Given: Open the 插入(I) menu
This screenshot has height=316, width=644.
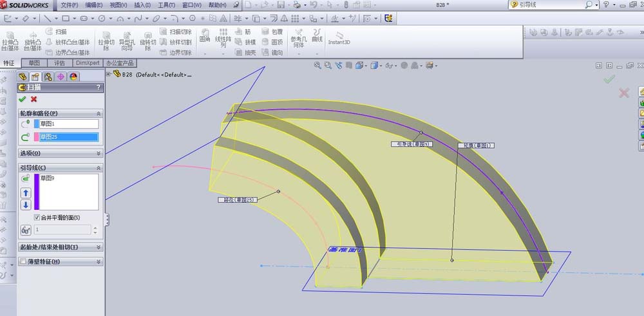Looking at the screenshot, I should coord(142,5).
